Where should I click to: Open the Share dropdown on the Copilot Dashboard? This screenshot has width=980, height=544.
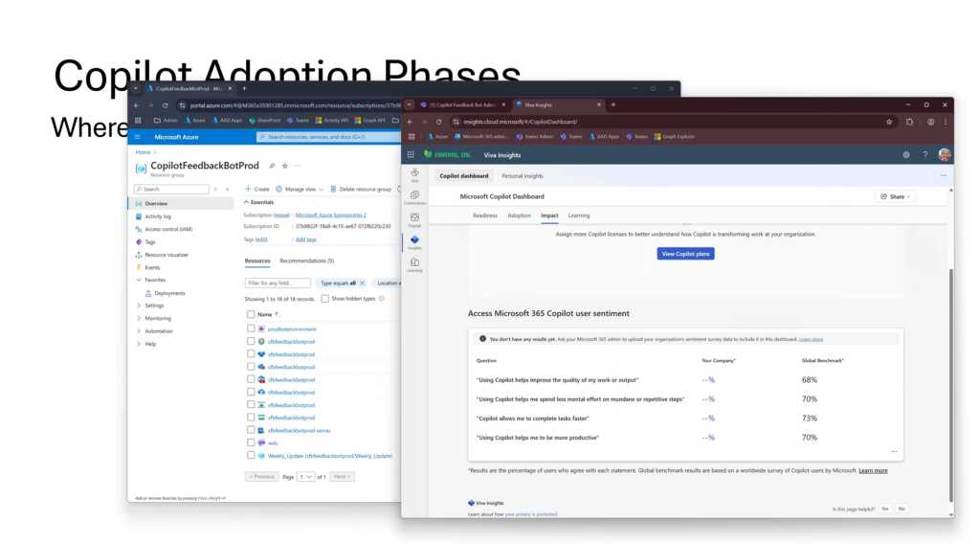(896, 196)
